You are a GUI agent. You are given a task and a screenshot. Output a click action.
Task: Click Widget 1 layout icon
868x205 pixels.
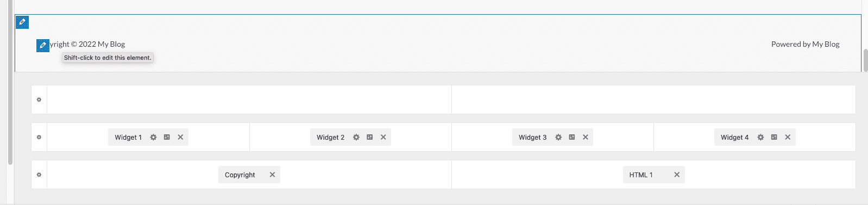tap(167, 137)
